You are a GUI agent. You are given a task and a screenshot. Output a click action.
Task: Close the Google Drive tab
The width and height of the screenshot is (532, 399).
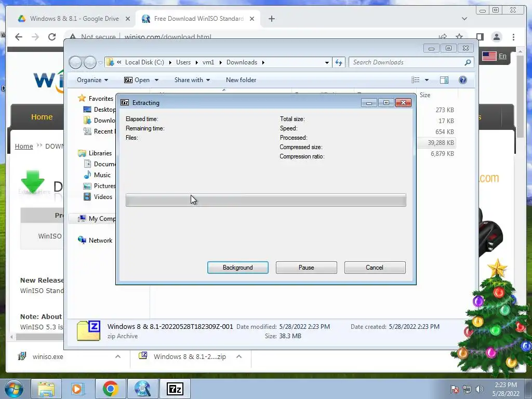pos(128,19)
